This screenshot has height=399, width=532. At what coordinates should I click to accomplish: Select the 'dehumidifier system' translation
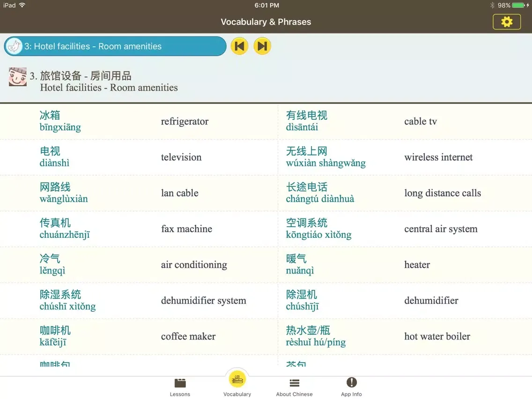[x=204, y=301]
